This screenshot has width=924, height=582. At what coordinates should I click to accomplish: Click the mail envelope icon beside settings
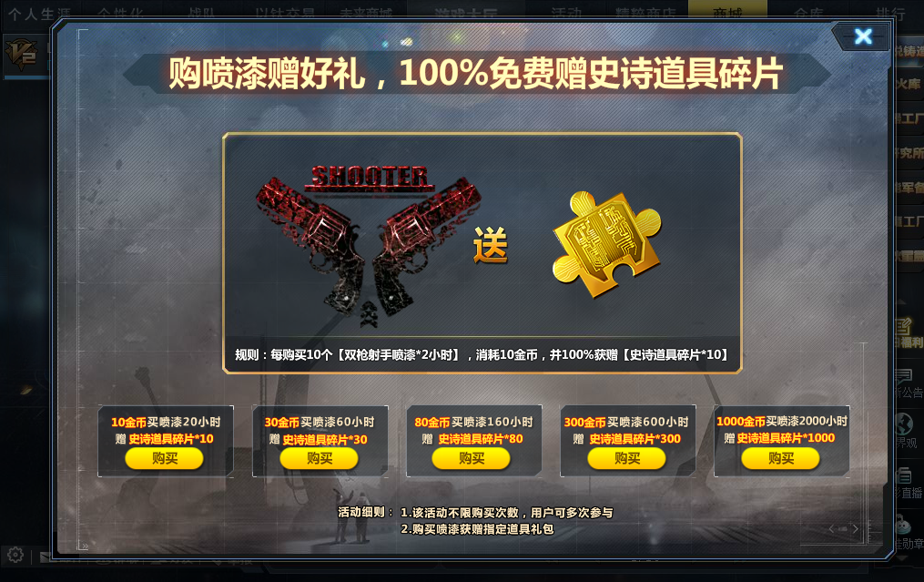(x=46, y=556)
